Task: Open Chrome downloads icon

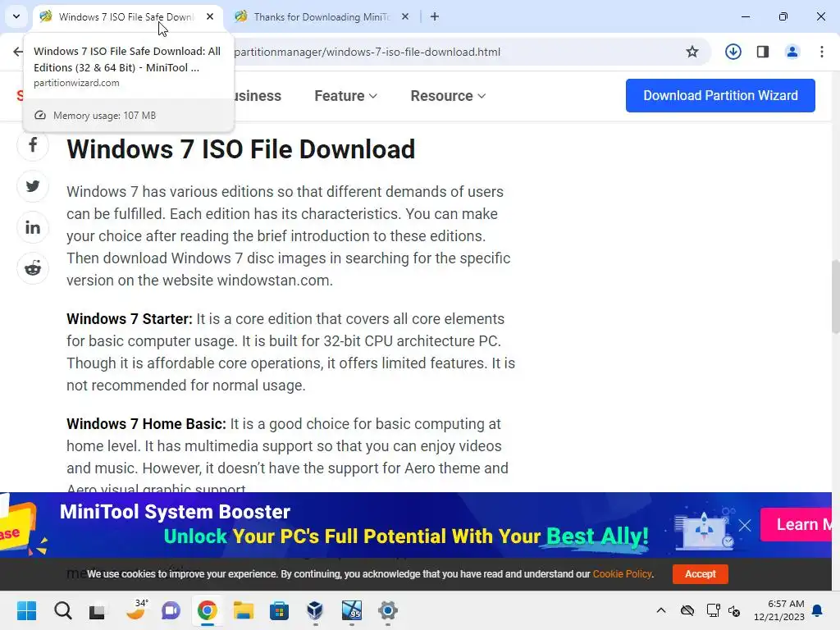Action: [733, 52]
